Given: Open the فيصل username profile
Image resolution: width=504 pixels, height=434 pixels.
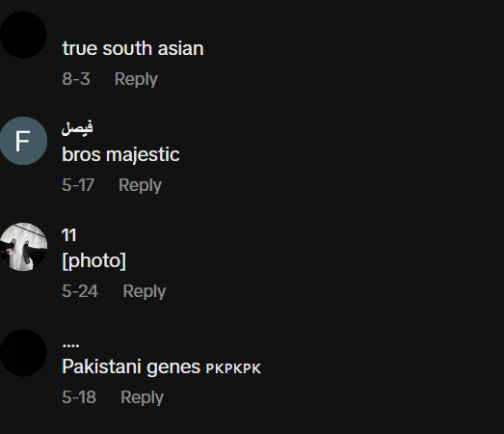Looking at the screenshot, I should [77, 127].
